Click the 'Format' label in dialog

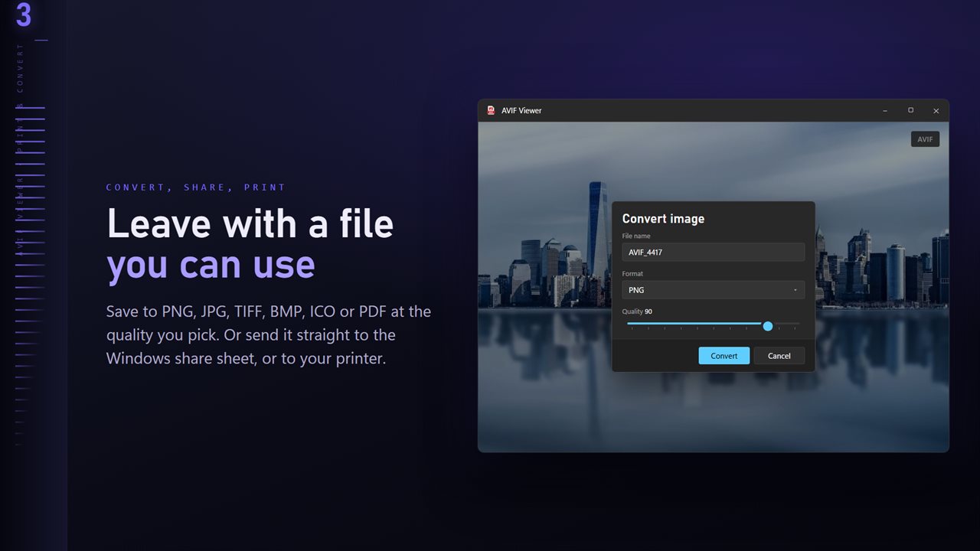click(x=632, y=273)
